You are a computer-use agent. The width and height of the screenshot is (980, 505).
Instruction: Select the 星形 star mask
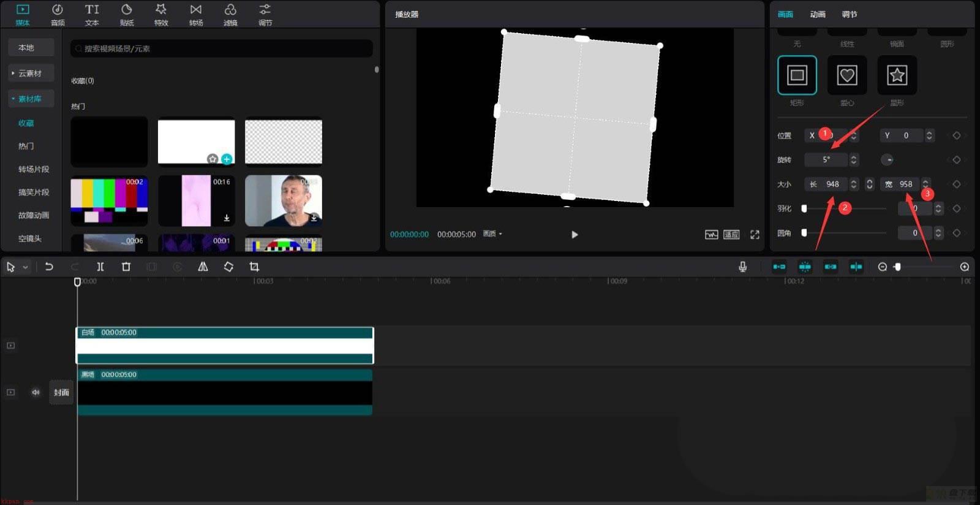coord(897,75)
